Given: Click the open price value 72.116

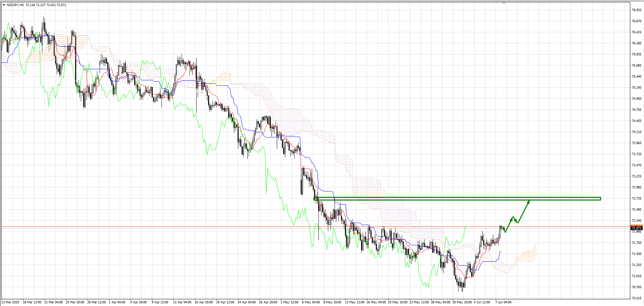Looking at the screenshot, I should 30,5.
